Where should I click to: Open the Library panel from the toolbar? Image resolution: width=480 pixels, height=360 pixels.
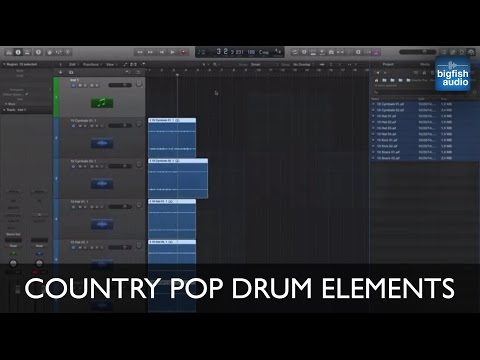9,52
